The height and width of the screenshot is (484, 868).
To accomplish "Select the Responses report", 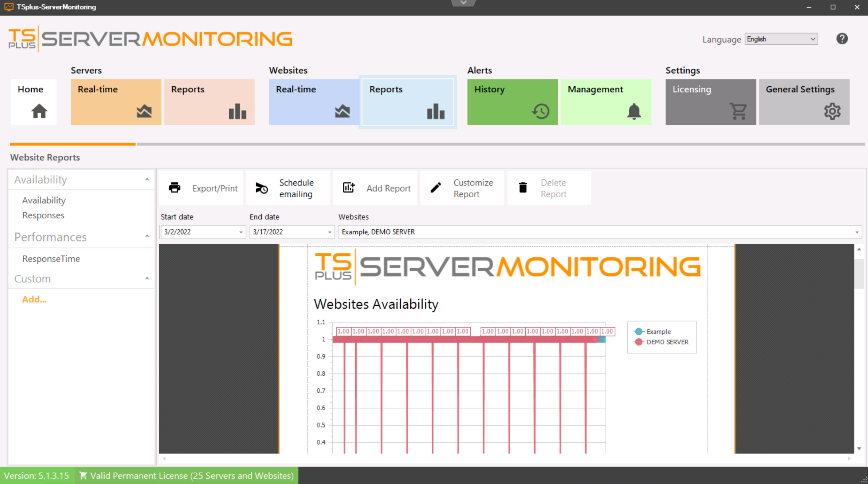I will coord(43,215).
